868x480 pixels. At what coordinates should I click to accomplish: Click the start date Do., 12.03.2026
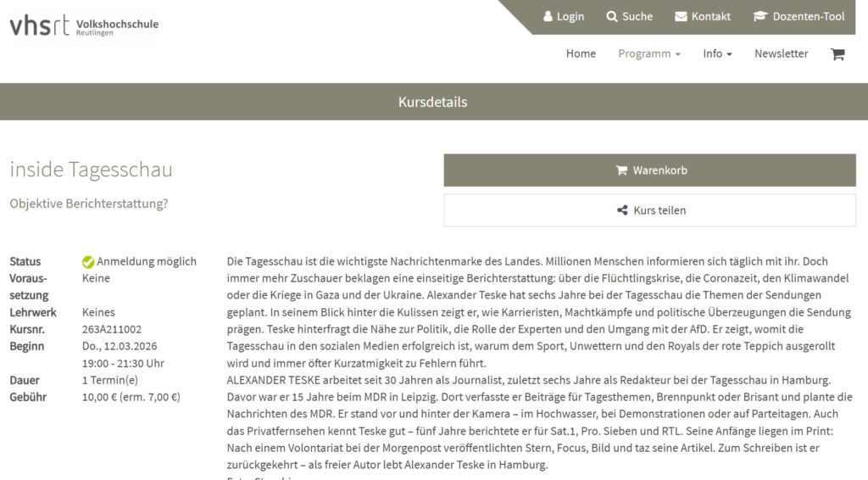[x=120, y=346]
